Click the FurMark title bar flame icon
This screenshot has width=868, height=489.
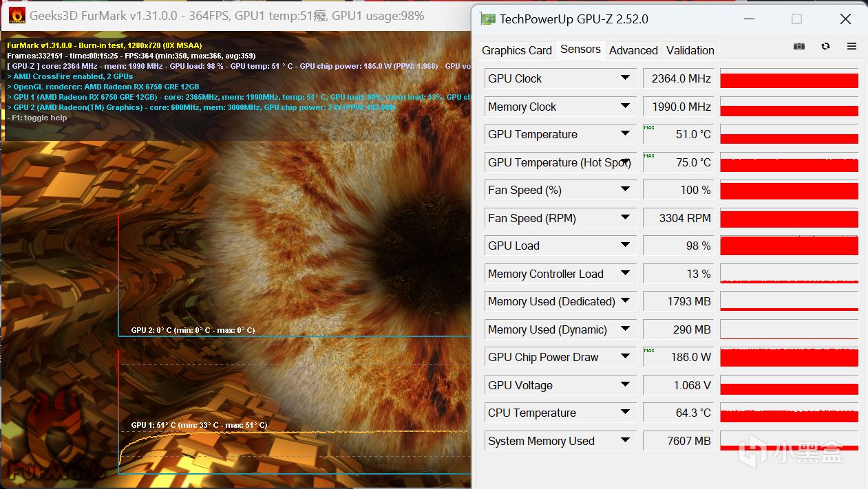point(17,15)
